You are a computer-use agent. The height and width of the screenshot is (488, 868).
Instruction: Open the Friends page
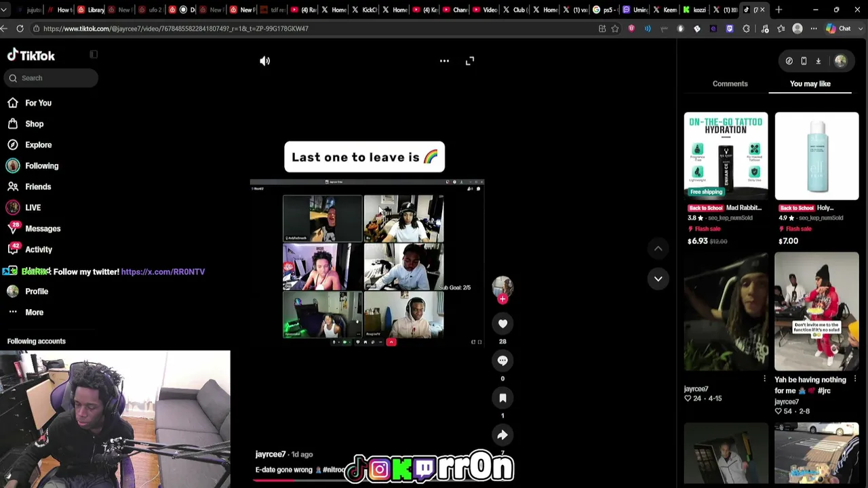(37, 187)
